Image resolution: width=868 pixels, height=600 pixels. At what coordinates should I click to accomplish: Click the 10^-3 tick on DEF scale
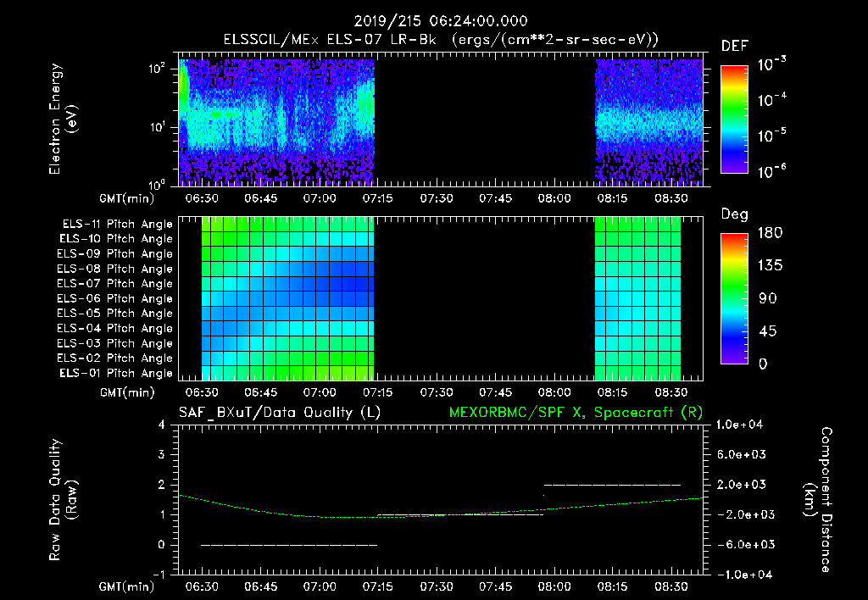772,64
